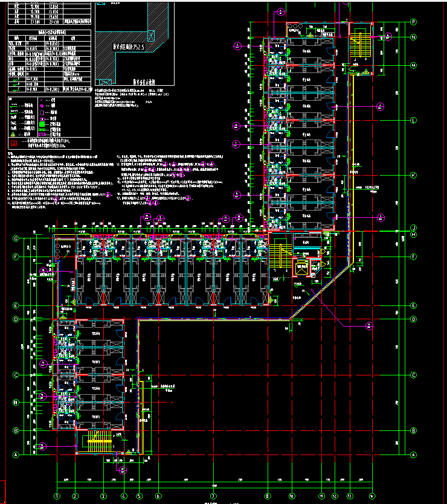The image size is (447, 504).
Task: Select bottom grid bubble number 7
Action: click(213, 496)
